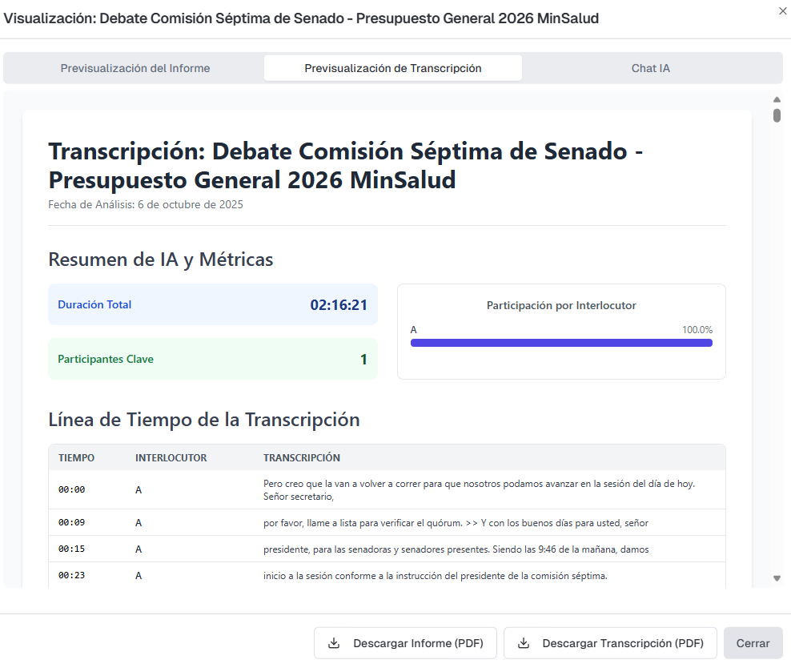Click the X to close the visualization dialog

tap(781, 11)
